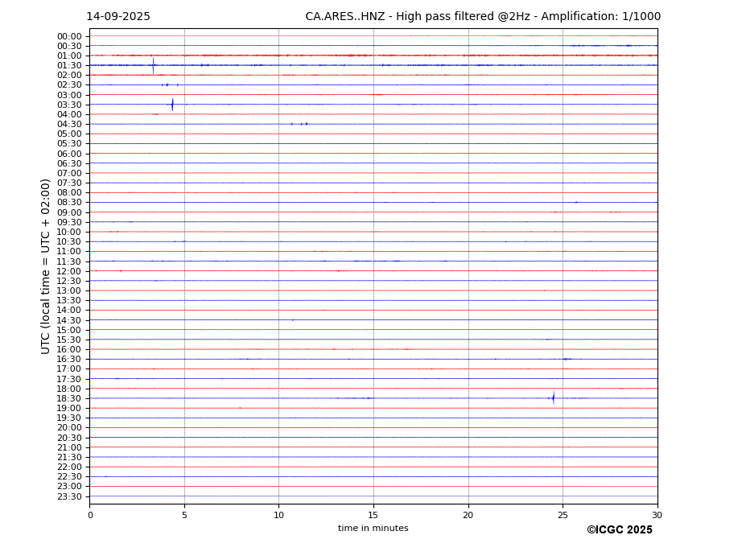This screenshot has height=560, width=746.
Task: Click the x-axis tick label 5
Action: (x=184, y=515)
